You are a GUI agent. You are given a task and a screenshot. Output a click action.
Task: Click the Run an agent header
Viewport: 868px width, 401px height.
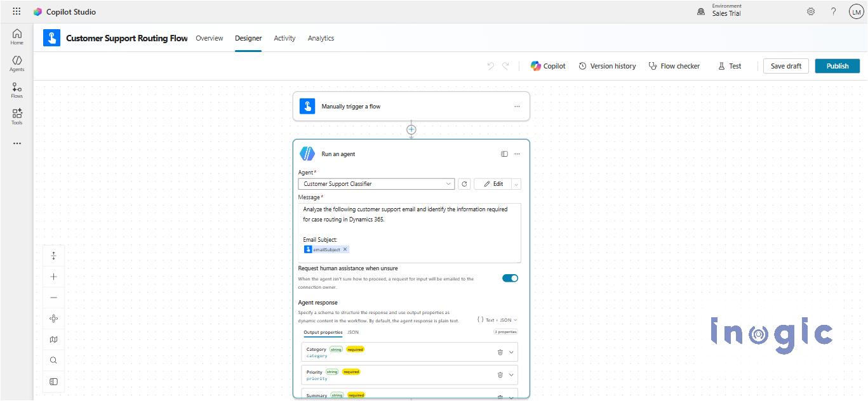338,154
